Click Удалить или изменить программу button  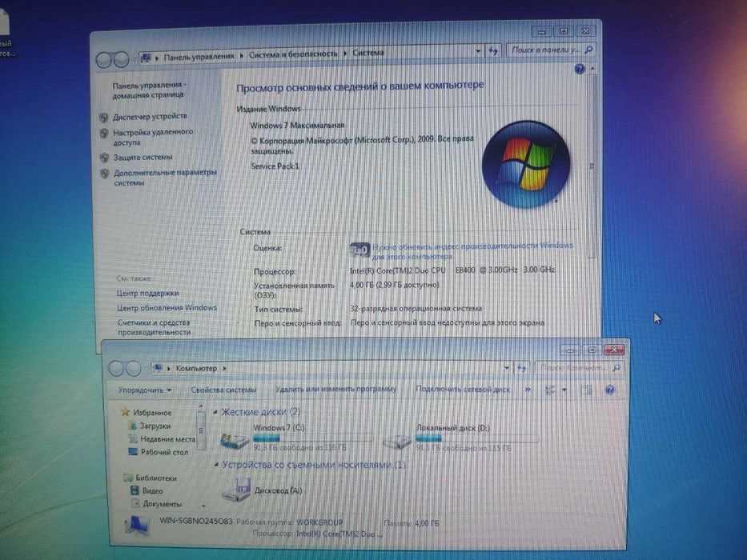(x=335, y=389)
